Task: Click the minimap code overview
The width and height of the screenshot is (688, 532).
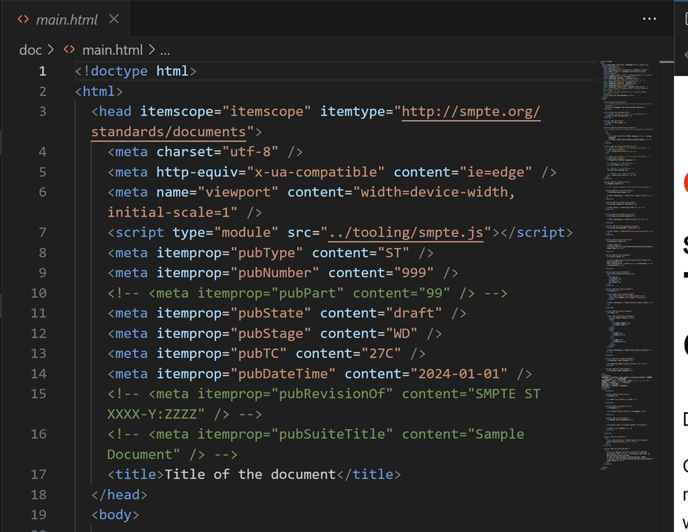Action: pos(625,250)
